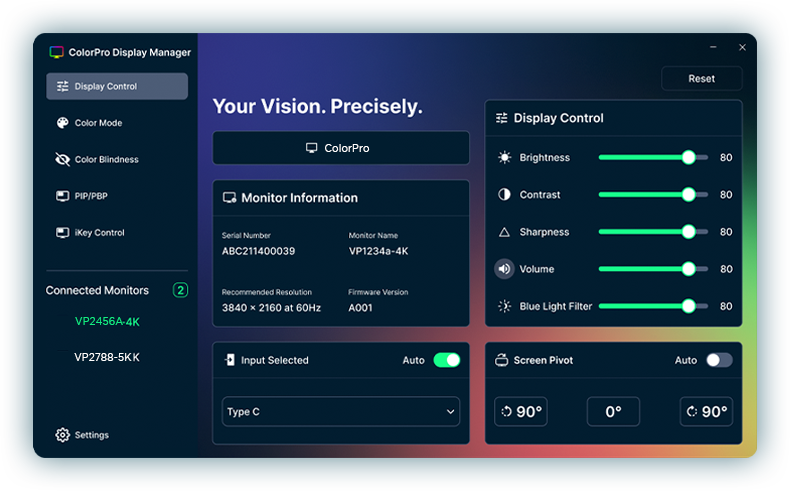Image resolution: width=790 pixels, height=491 pixels.
Task: Click the Monitor Information screen icon
Action: (230, 198)
